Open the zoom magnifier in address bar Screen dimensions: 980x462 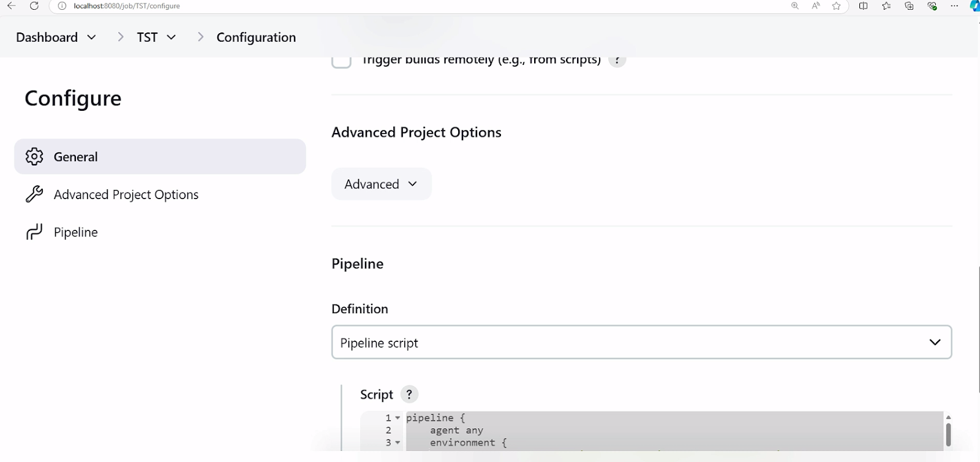pyautogui.click(x=795, y=6)
